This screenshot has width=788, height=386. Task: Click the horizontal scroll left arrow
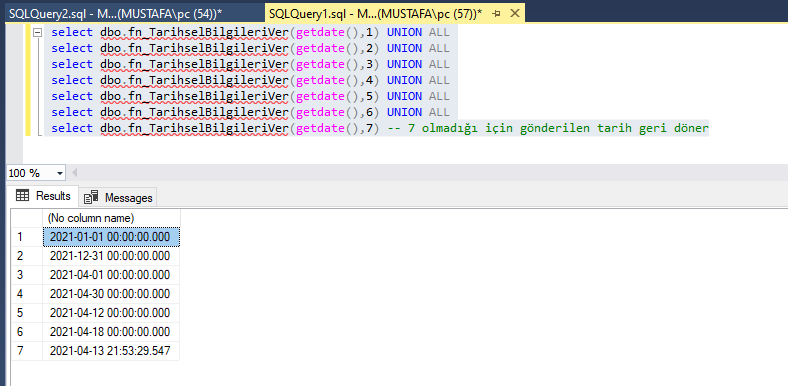point(75,173)
